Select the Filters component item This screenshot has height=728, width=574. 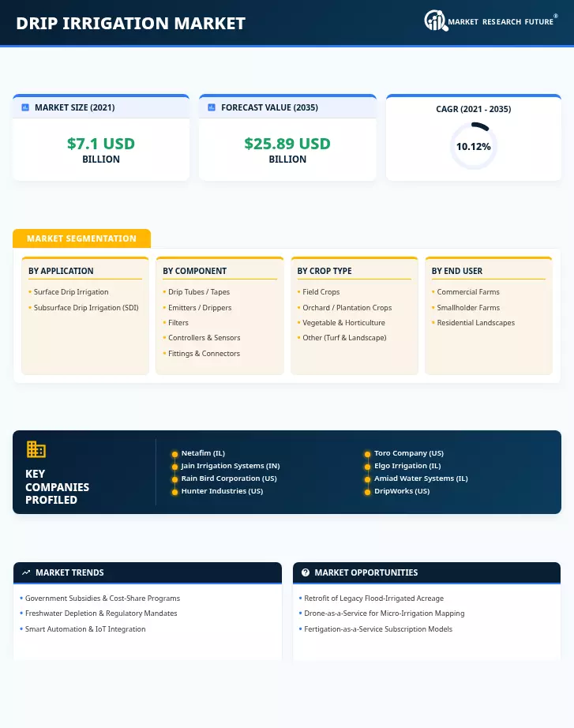178,323
